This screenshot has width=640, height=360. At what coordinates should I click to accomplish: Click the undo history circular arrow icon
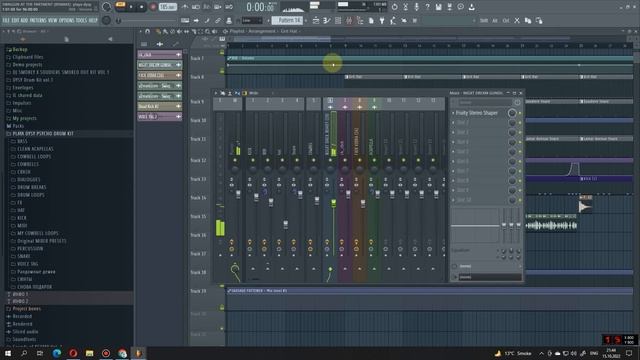click(x=394, y=7)
